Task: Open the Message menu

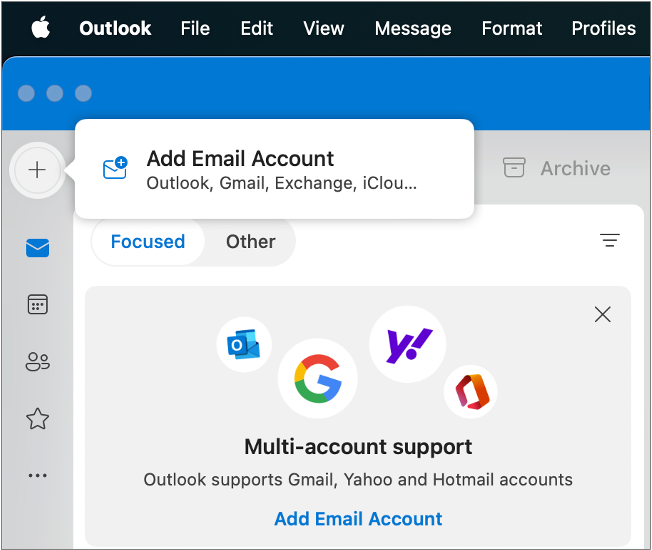Action: click(x=413, y=29)
